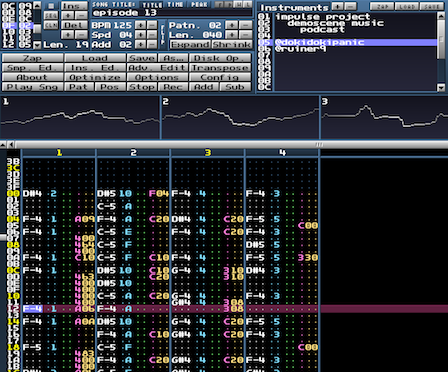
Task: Click ZAP in the Instruments header
Action: (382, 6)
